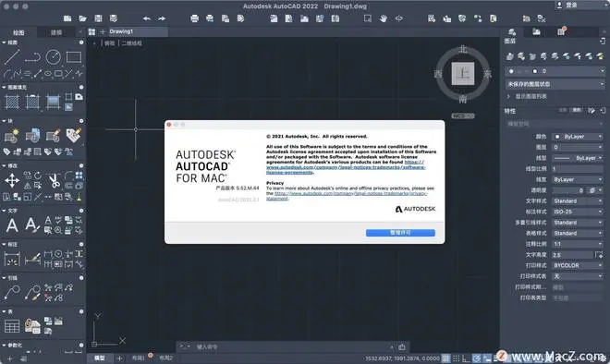Select the Trim scissors tool
This screenshot has width=610, height=364.
[x=54, y=180]
